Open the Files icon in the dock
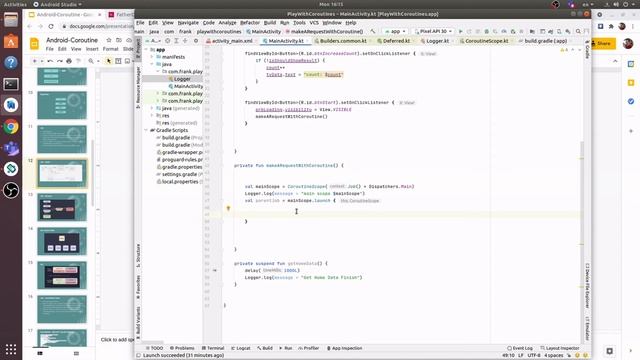This screenshot has width=640, height=360. coord(11,20)
